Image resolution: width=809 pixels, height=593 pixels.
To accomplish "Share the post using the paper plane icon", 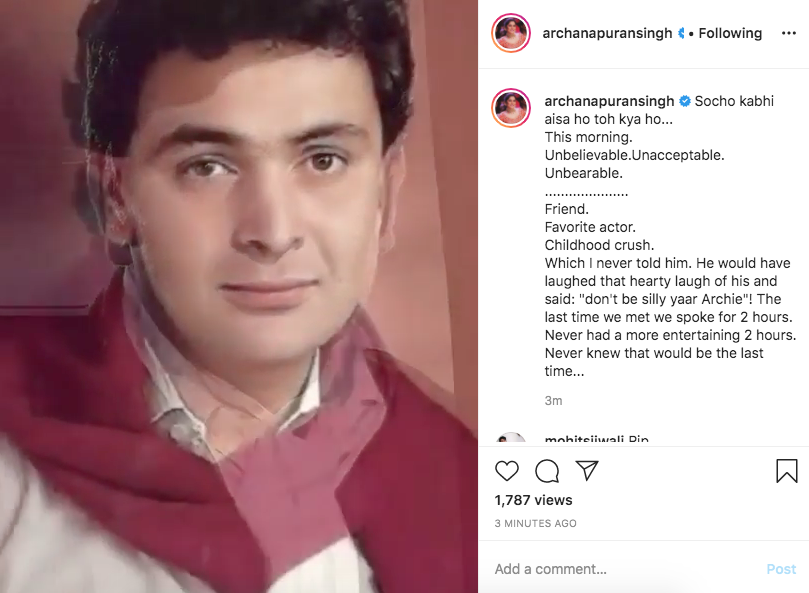I will click(x=587, y=470).
